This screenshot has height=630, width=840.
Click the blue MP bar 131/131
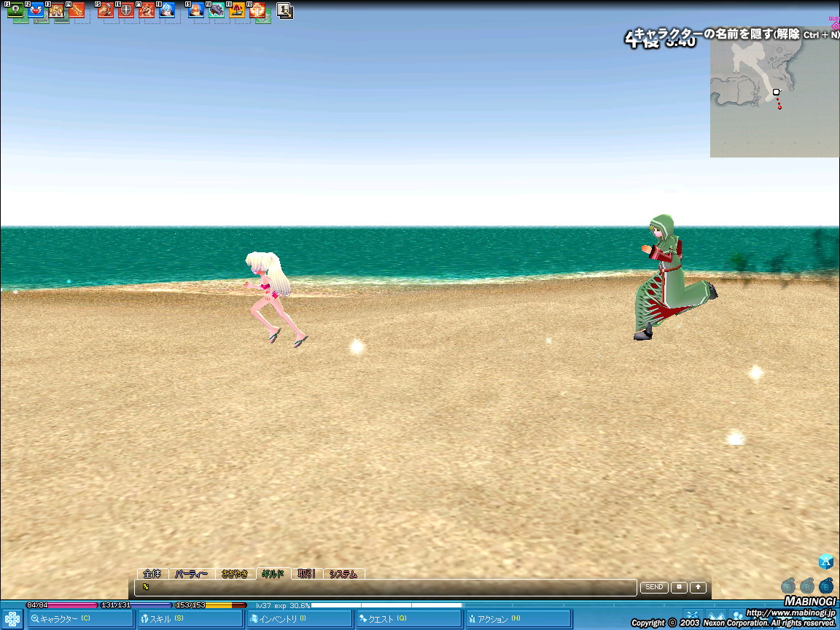click(x=136, y=605)
